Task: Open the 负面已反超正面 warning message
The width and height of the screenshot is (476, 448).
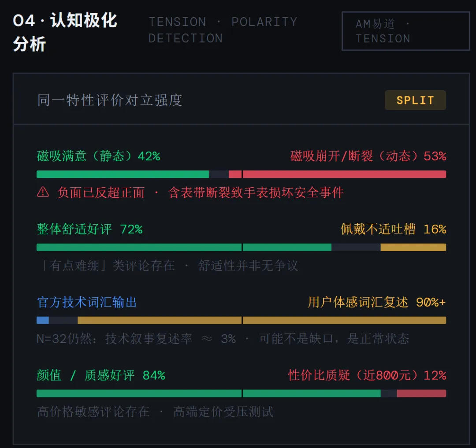Action: (x=200, y=193)
